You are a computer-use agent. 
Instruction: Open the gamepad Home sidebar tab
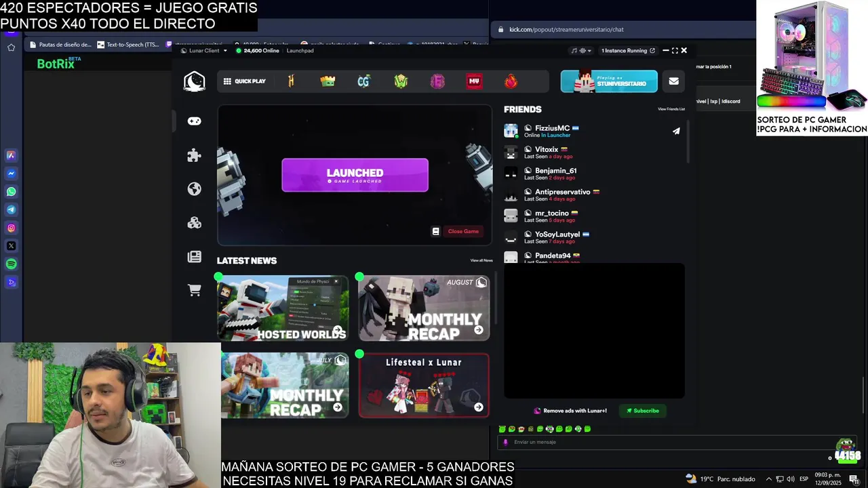(x=195, y=121)
